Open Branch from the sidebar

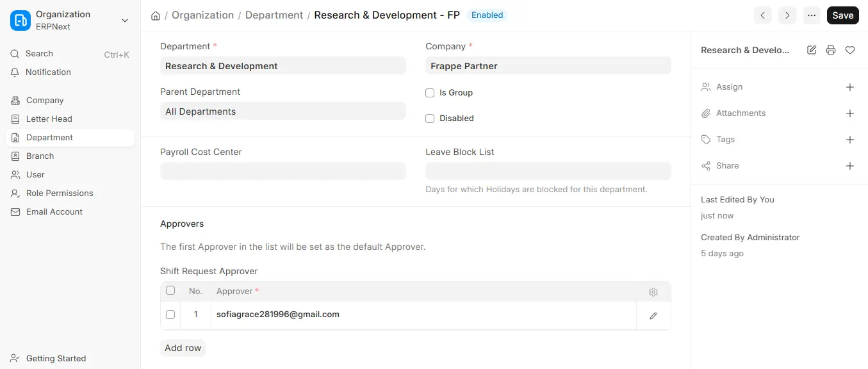[x=70, y=156]
